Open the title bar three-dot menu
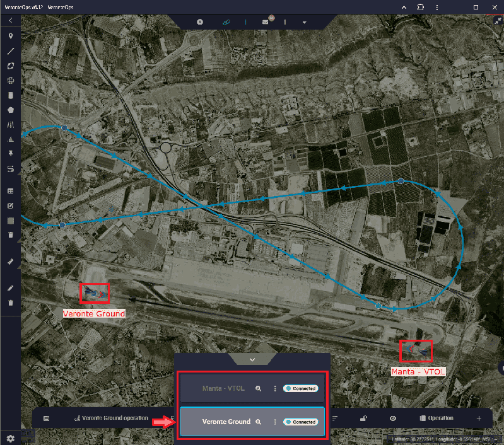 click(x=437, y=8)
